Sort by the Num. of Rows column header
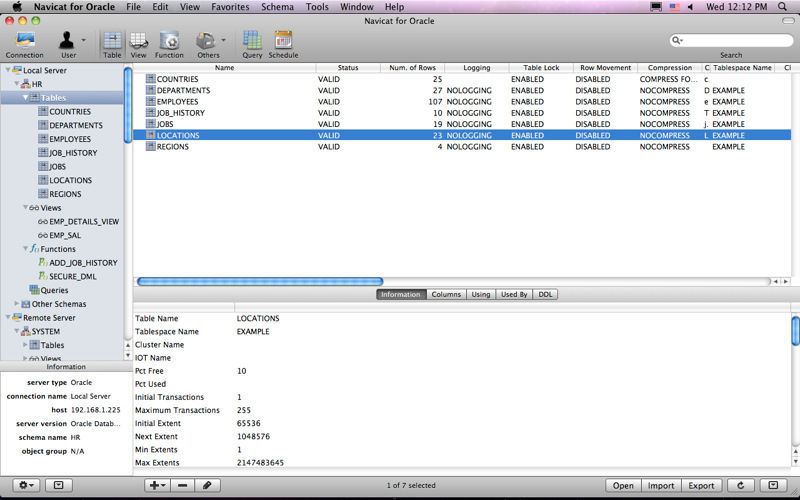The width and height of the screenshot is (800, 500). point(412,67)
